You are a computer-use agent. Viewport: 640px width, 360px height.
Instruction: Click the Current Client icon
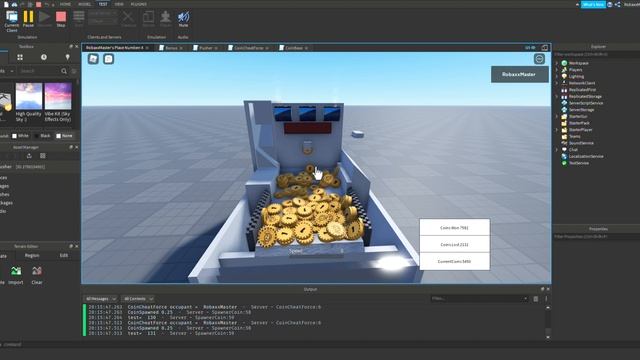[11, 20]
